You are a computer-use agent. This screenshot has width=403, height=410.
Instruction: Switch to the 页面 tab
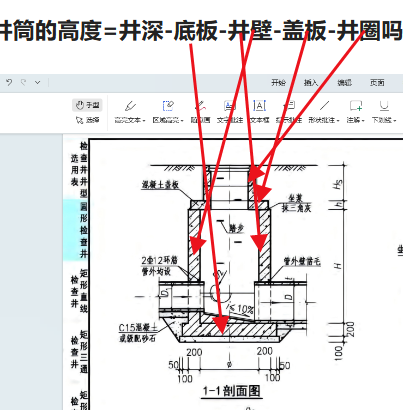pos(377,83)
